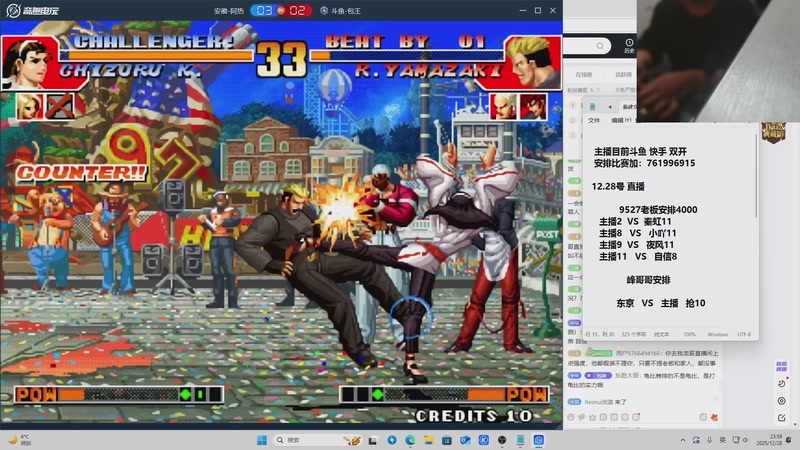800x450 pixels.
Task: Open the 文件 menu in Notepad
Action: (x=594, y=120)
